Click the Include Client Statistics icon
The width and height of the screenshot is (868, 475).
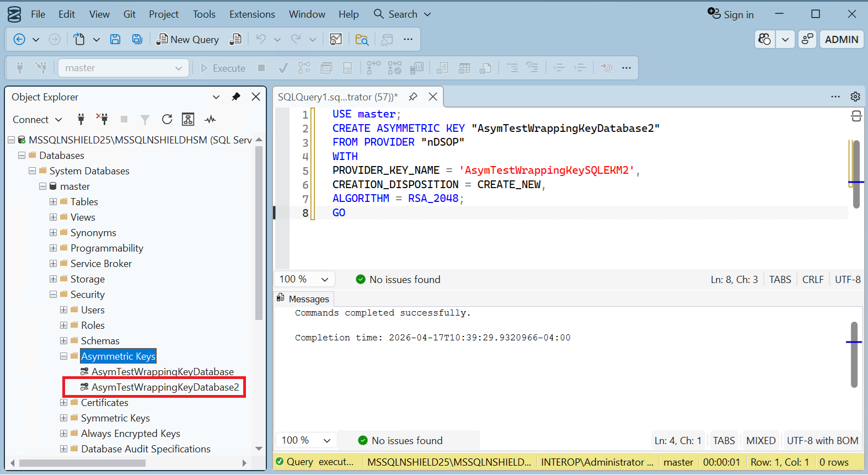(417, 68)
